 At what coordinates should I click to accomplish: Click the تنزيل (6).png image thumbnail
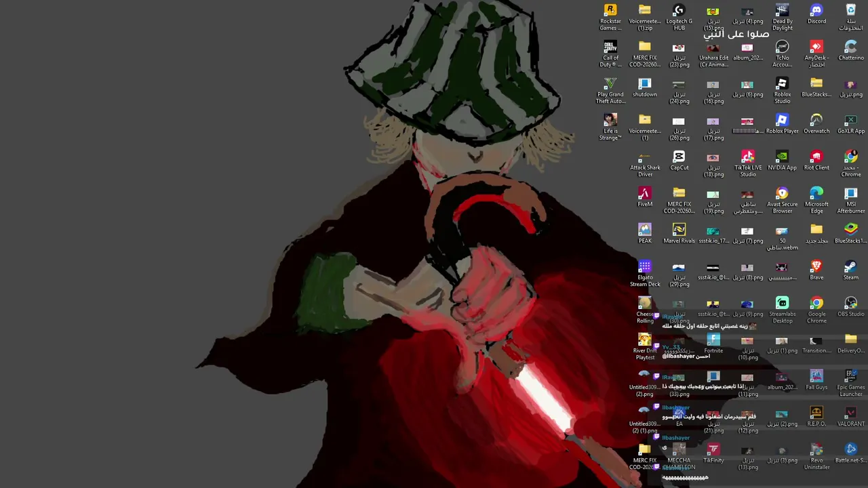[x=747, y=87]
